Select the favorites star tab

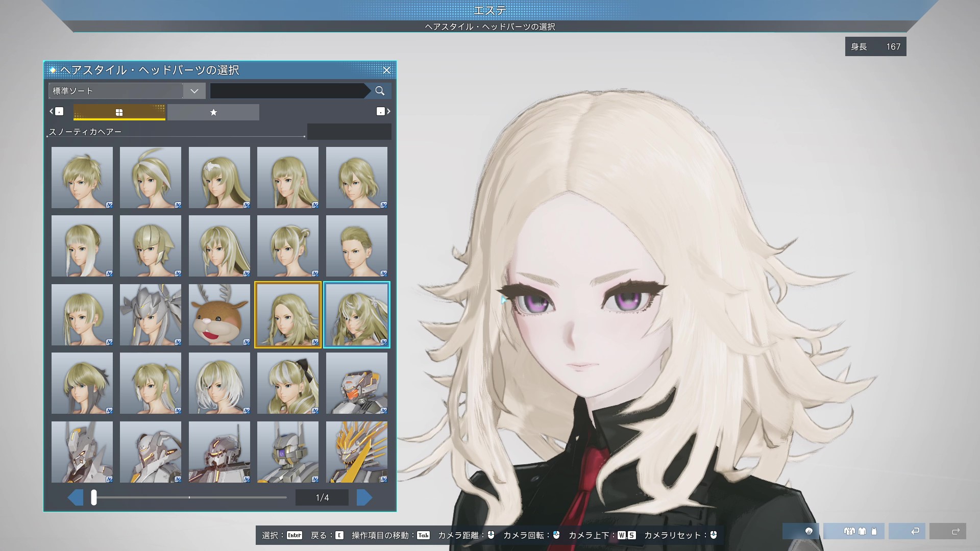click(x=213, y=112)
